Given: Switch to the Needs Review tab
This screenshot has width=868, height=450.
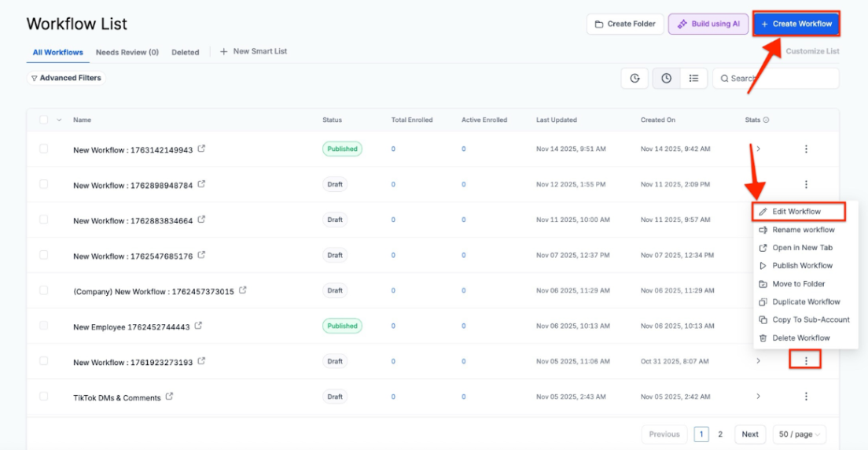Looking at the screenshot, I should [127, 53].
